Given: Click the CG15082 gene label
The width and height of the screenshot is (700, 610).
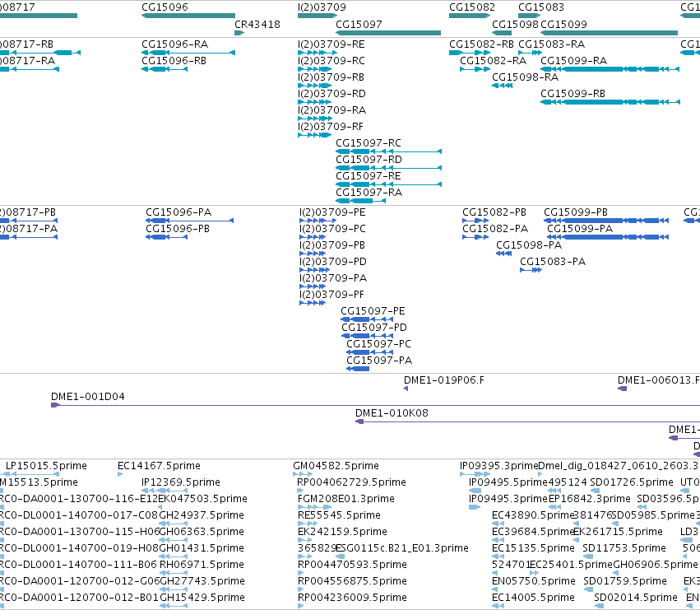Looking at the screenshot, I should click(472, 7).
